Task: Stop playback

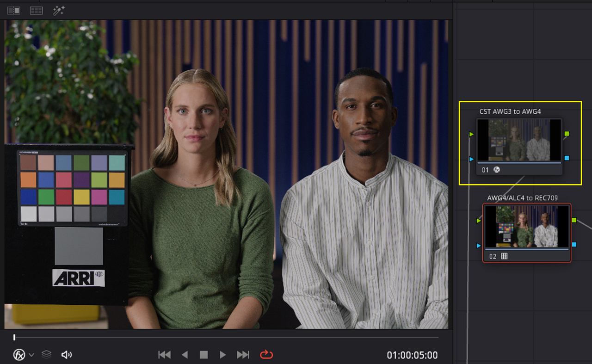Action: (203, 355)
